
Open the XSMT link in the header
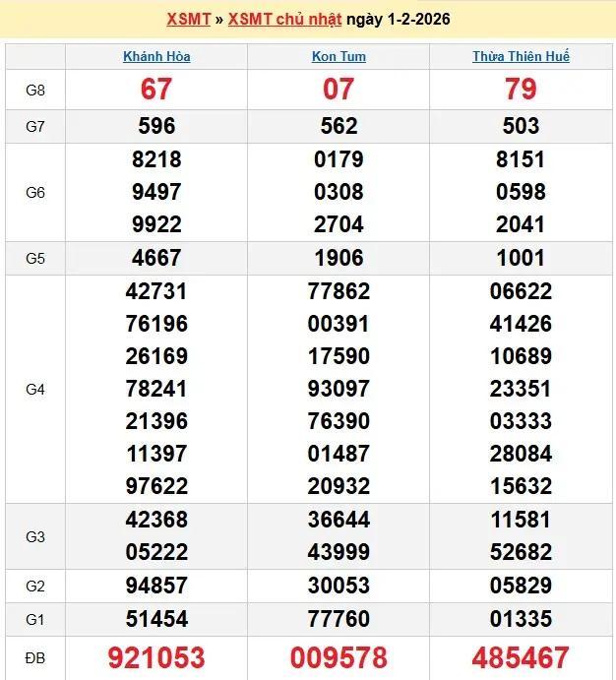188,20
